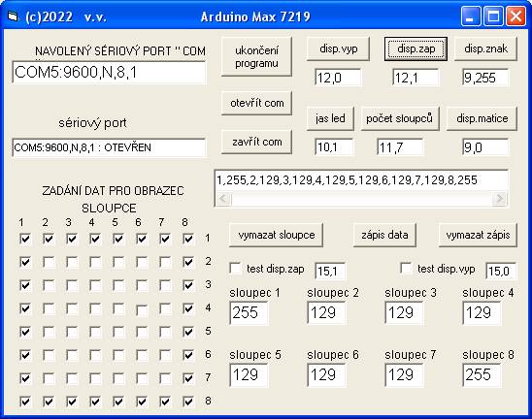
Task: Click the vymazat zápis button
Action: click(x=478, y=235)
